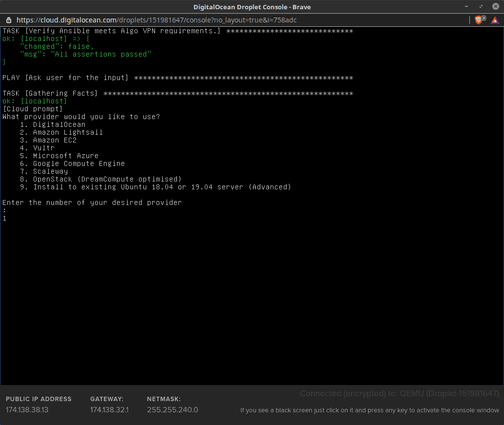The width and height of the screenshot is (504, 425).
Task: Click 'Enter the number of your desired provider'
Action: click(x=92, y=202)
